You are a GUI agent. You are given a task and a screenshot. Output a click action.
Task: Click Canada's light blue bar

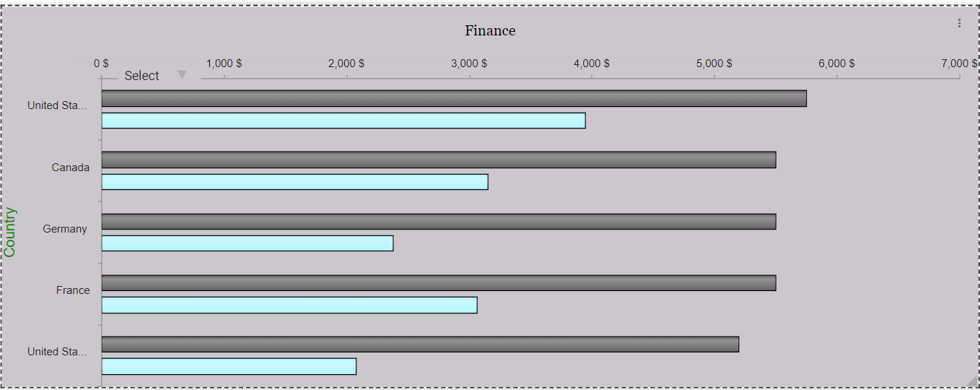click(294, 182)
